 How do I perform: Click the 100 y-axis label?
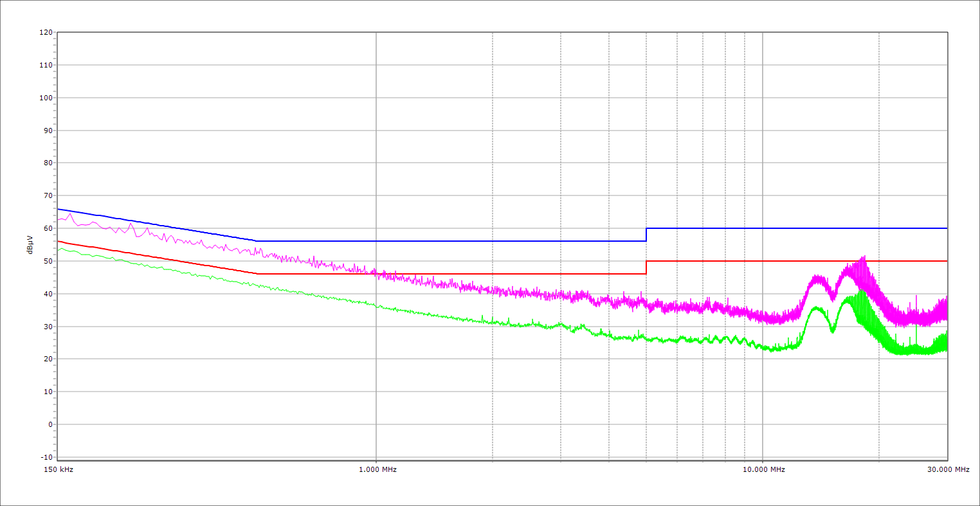[46, 98]
